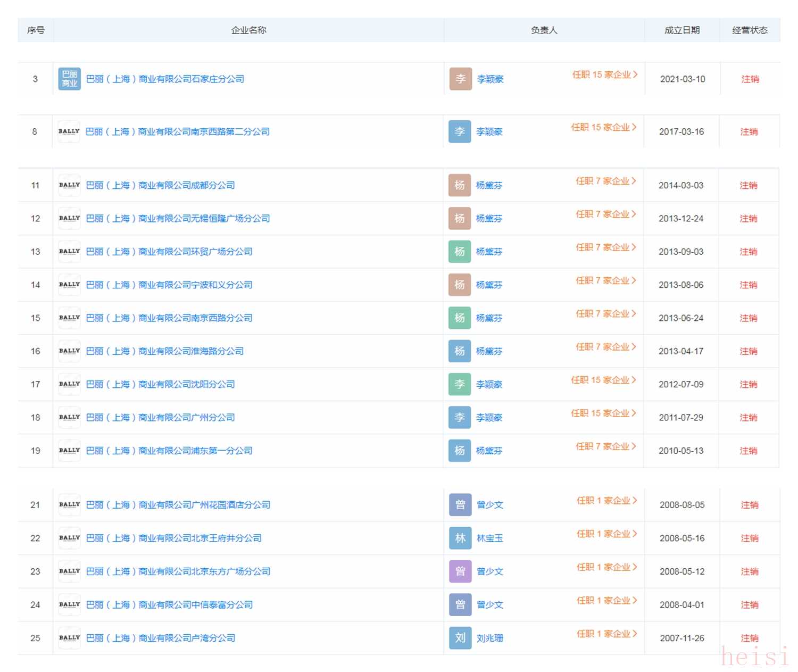Click the green 李 avatar in row 17
Viewport: 798px width, 672px height.
pyautogui.click(x=460, y=384)
